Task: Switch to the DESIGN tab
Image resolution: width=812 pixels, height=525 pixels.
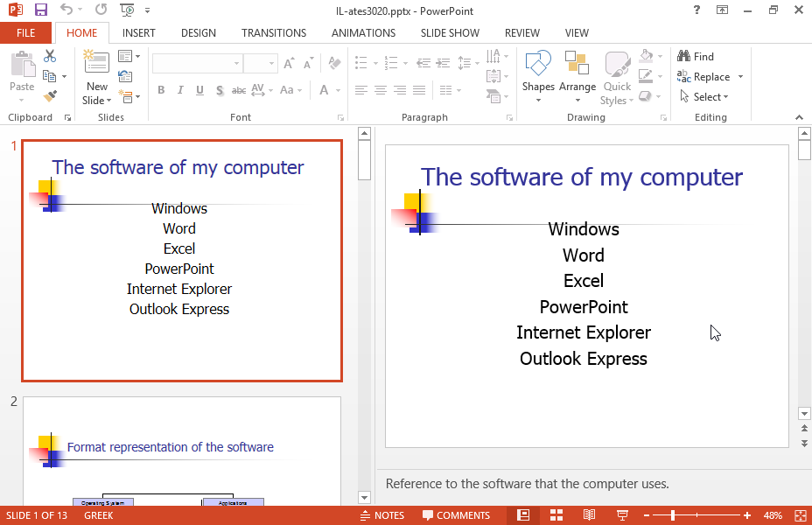Action: [x=199, y=33]
